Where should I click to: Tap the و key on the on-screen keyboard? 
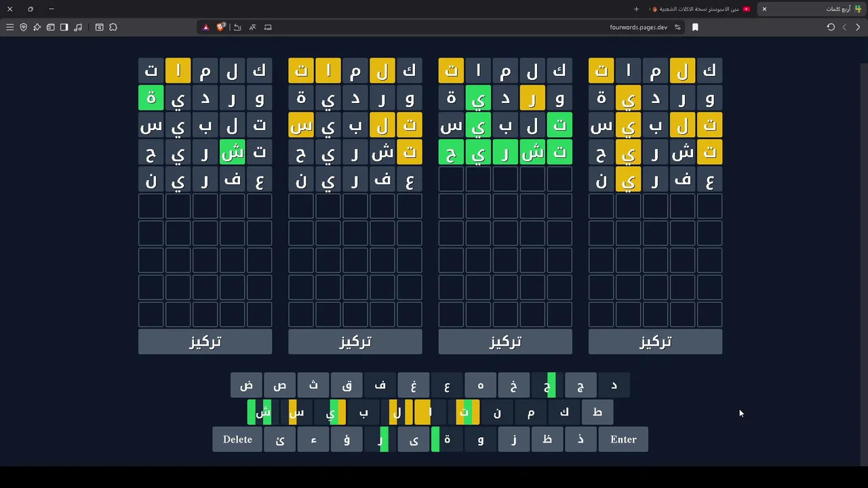[x=480, y=439]
